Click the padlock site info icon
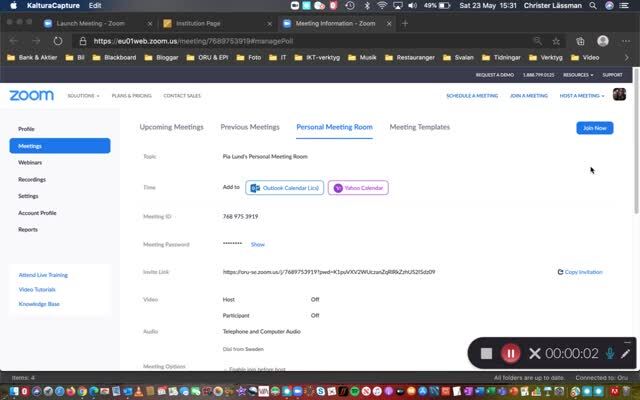This screenshot has width=640, height=400. [x=83, y=41]
